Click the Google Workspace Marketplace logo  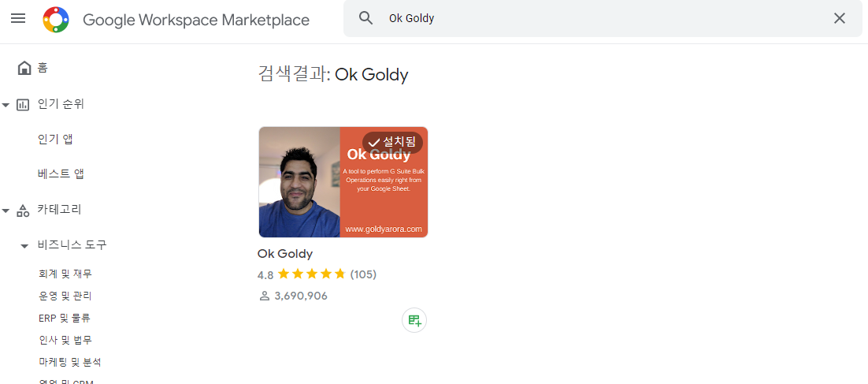pyautogui.click(x=56, y=20)
